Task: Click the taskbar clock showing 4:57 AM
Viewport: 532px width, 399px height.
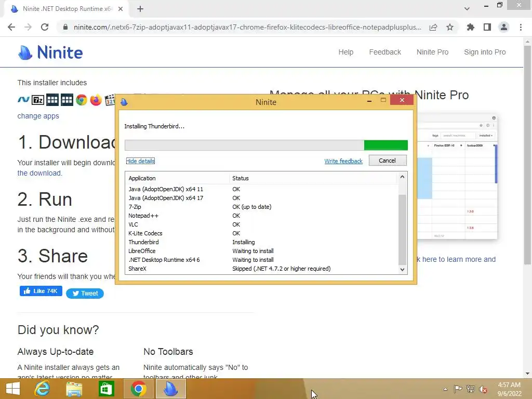Action: 509,389
